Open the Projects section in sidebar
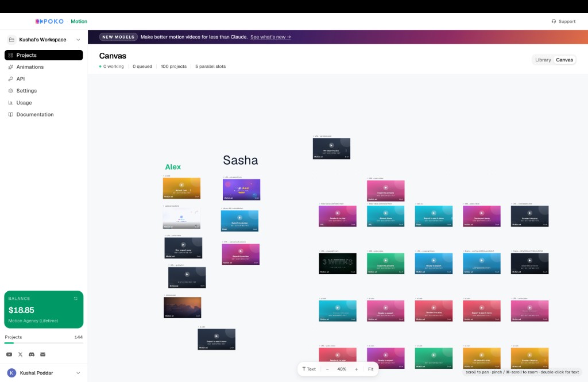588x382 pixels. click(x=44, y=55)
